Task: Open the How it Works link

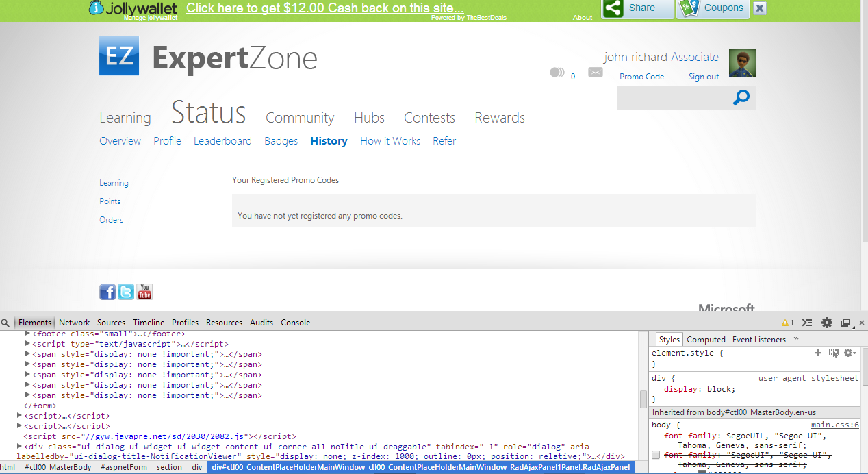Action: (x=390, y=141)
